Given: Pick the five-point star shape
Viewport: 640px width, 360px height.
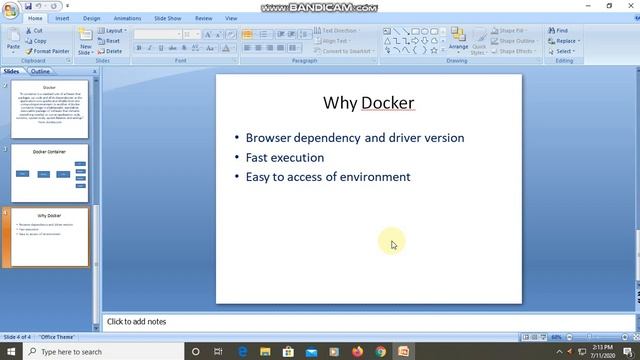Looking at the screenshot, I should 434,51.
